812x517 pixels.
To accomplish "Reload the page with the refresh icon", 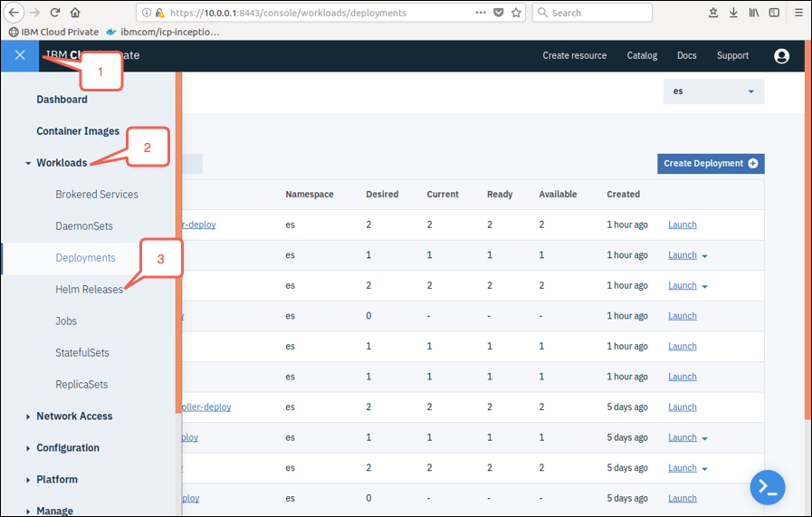I will pos(55,13).
